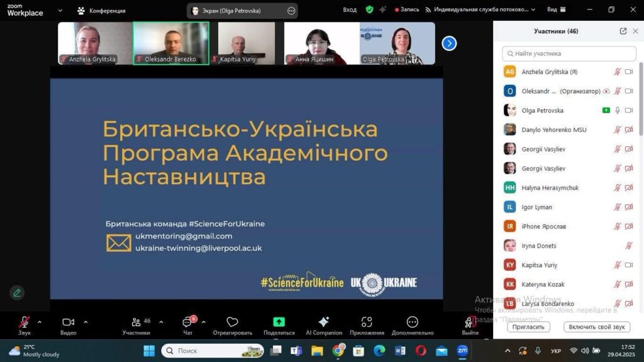Toggle the Участники participants panel
Image resolution: width=644 pixels, height=362 pixels.
(136, 322)
